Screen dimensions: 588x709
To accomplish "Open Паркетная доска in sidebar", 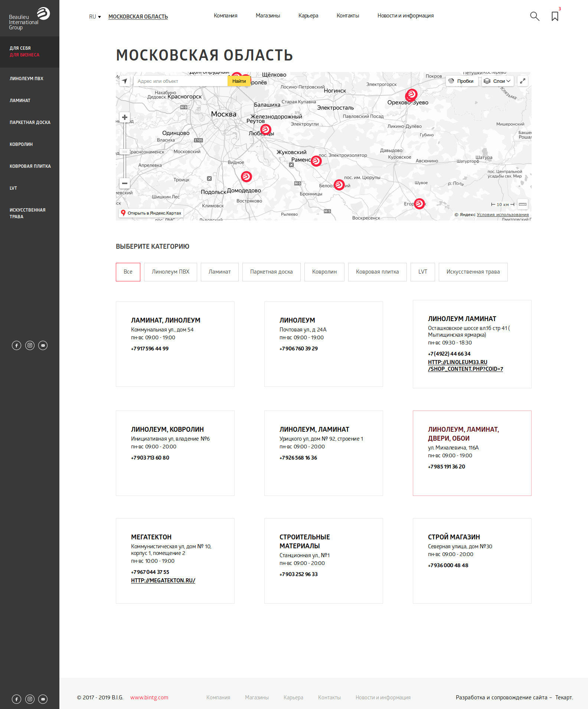I will point(30,122).
